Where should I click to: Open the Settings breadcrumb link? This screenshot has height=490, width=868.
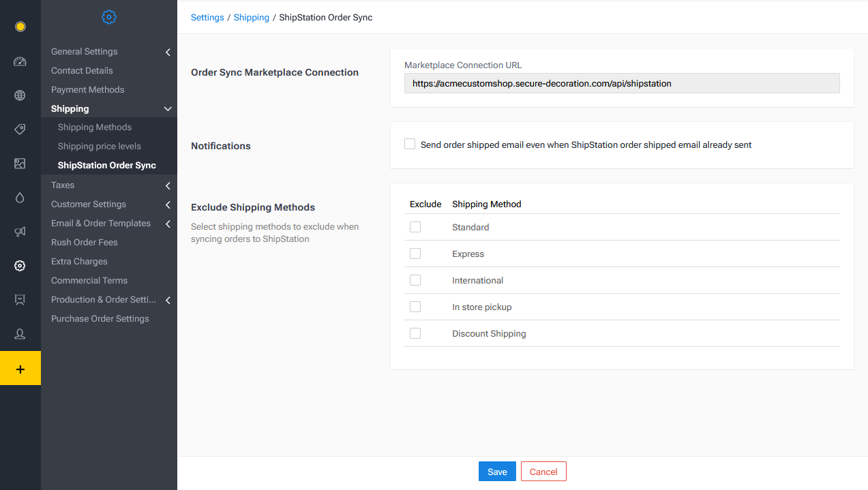(x=207, y=17)
